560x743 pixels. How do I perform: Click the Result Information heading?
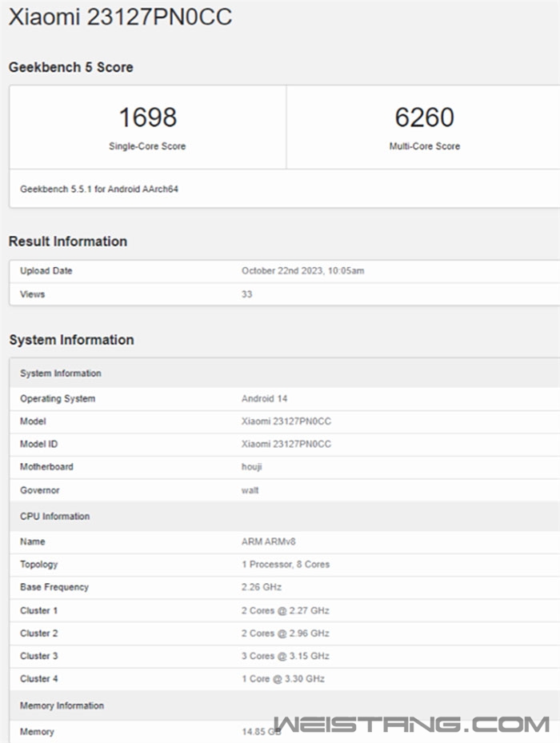68,242
